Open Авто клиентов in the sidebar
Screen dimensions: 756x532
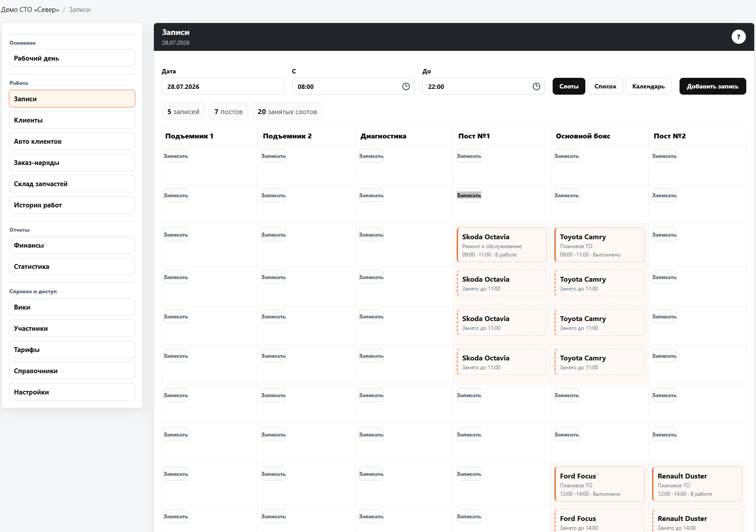point(72,141)
